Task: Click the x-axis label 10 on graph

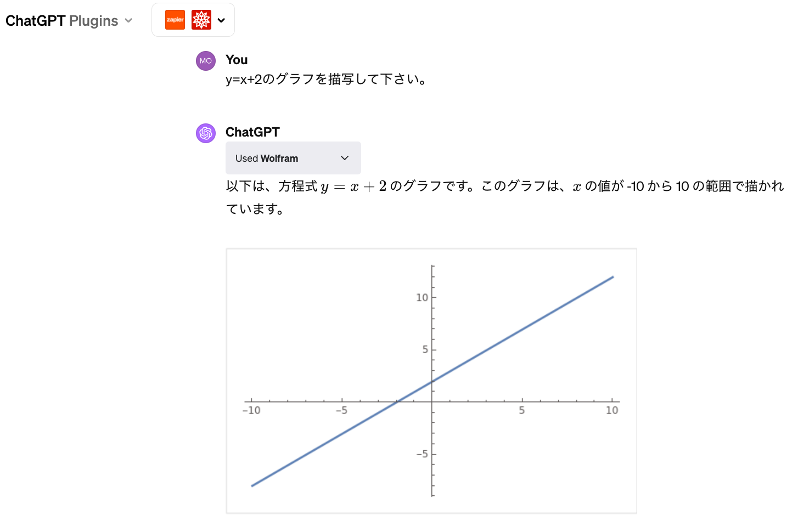Action: click(x=612, y=410)
